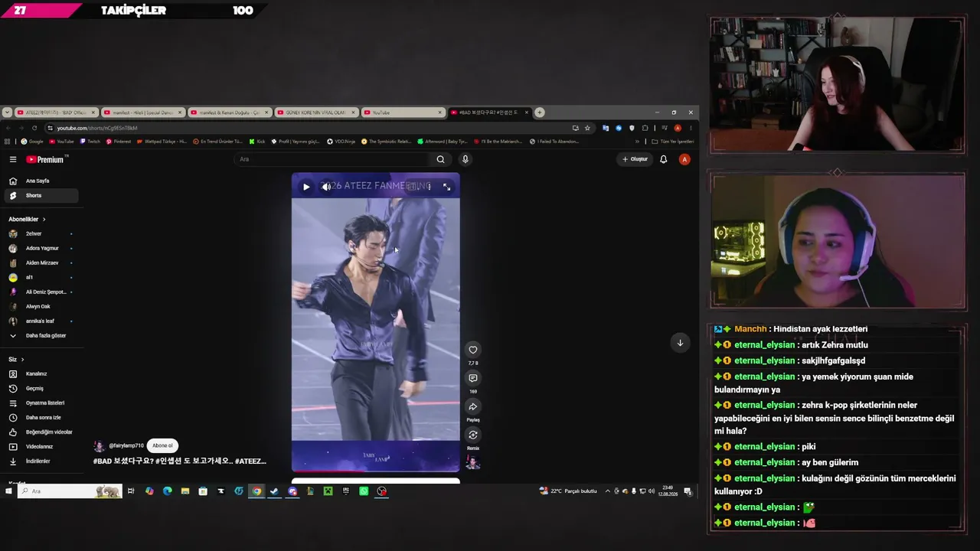Open the Shorts comments
This screenshot has height=551, width=980.
(x=473, y=378)
